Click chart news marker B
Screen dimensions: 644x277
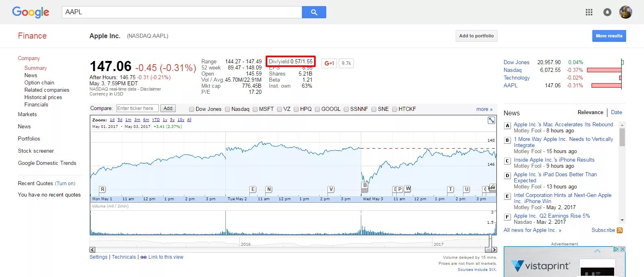click(x=365, y=185)
